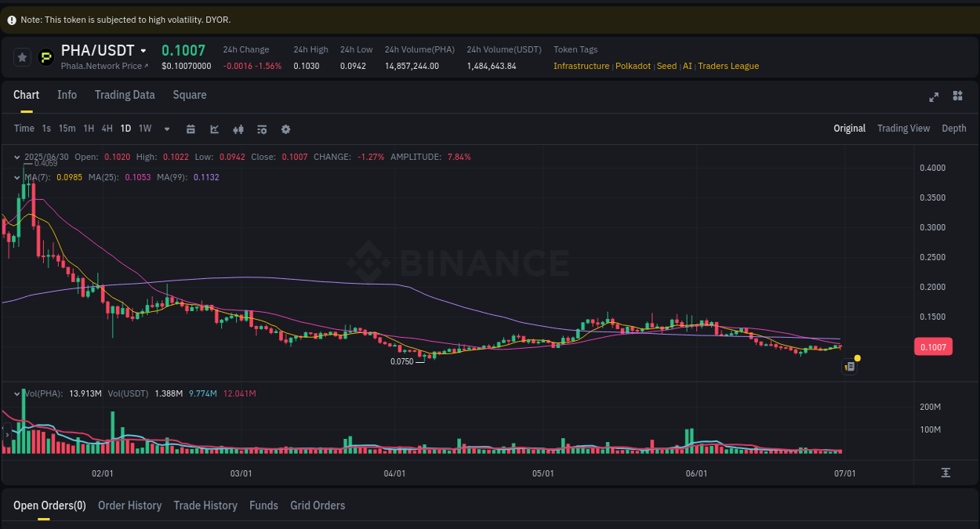Click the candlestick chart type icon
The width and height of the screenshot is (980, 529).
pos(238,129)
